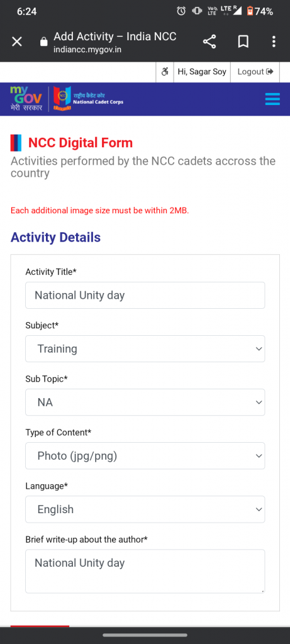
Task: Open the hamburger navigation menu
Action: point(273,99)
